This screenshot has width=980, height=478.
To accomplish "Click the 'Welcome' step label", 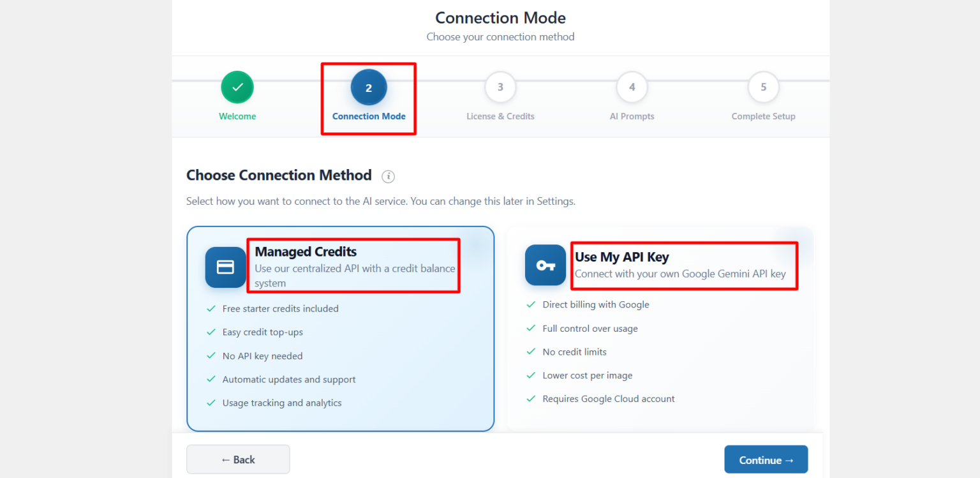I will pyautogui.click(x=237, y=117).
